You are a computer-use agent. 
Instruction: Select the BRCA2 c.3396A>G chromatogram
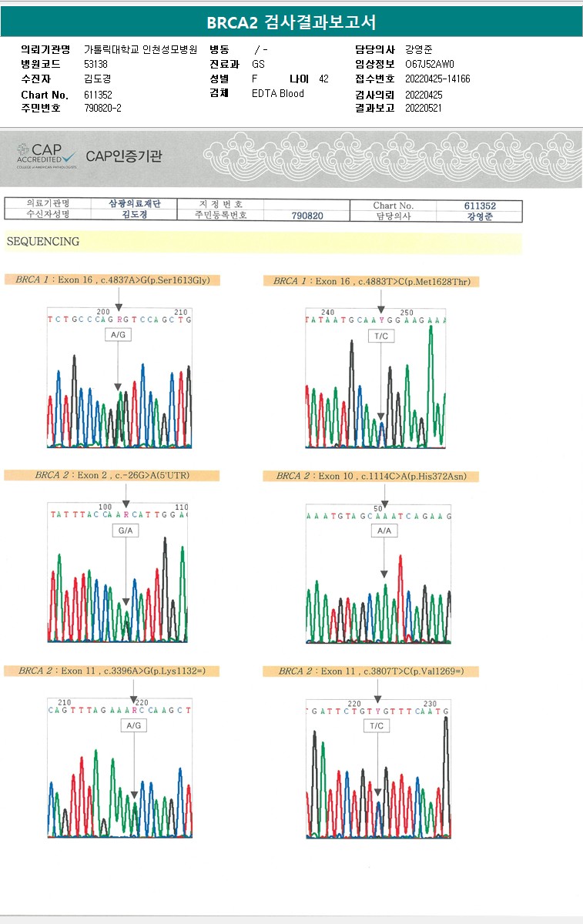point(119,768)
